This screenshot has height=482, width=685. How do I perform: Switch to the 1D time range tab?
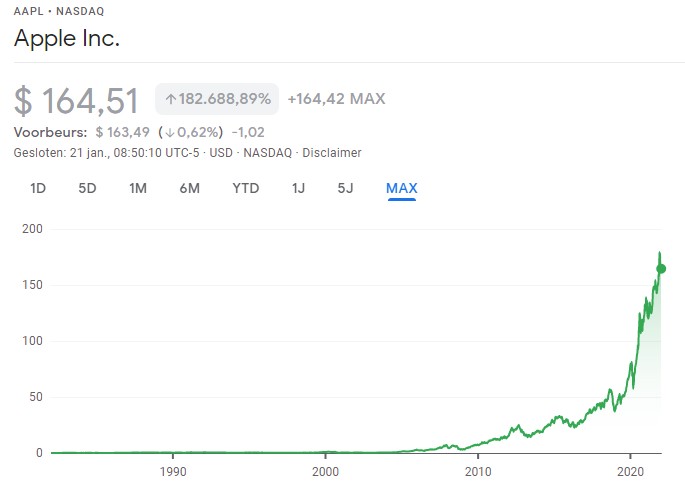point(38,188)
